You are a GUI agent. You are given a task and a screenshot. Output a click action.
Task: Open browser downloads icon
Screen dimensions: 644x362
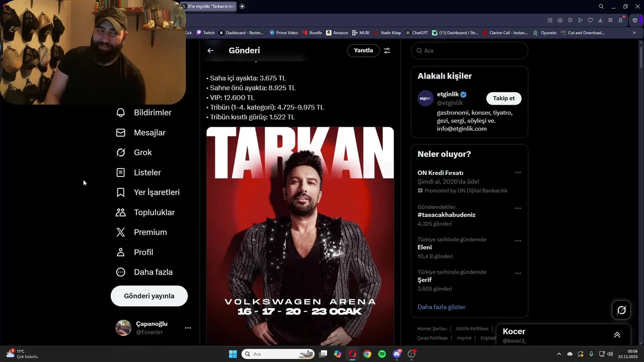coord(600,20)
